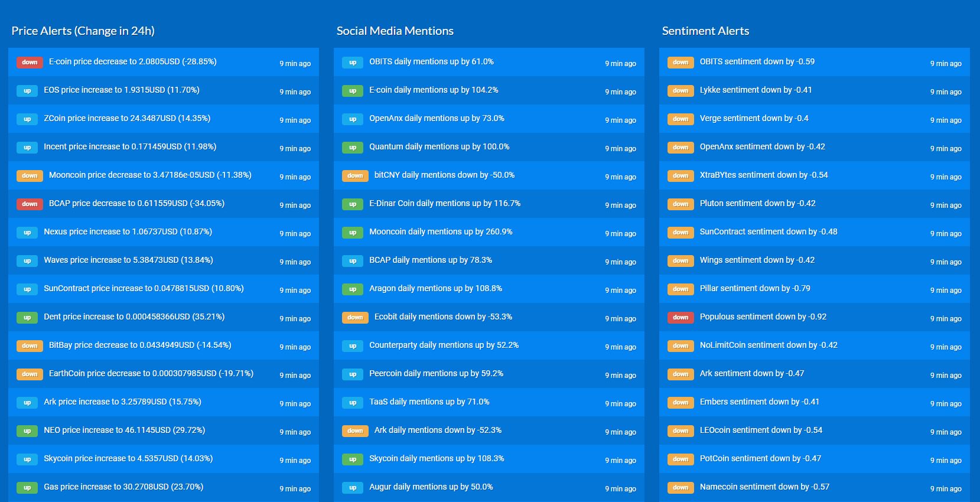This screenshot has height=502, width=980.
Task: Select the Waves price increase to 5.38473USD row
Action: (x=164, y=260)
